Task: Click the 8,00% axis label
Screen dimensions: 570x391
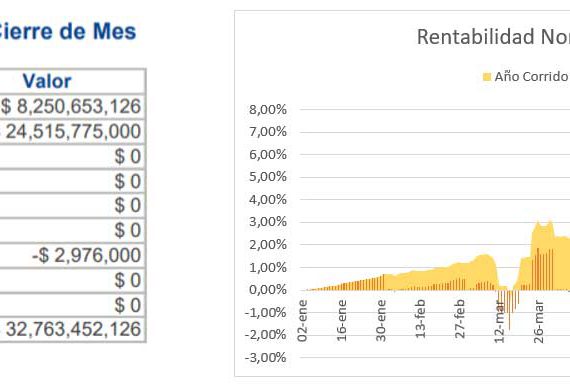Action: pos(268,109)
